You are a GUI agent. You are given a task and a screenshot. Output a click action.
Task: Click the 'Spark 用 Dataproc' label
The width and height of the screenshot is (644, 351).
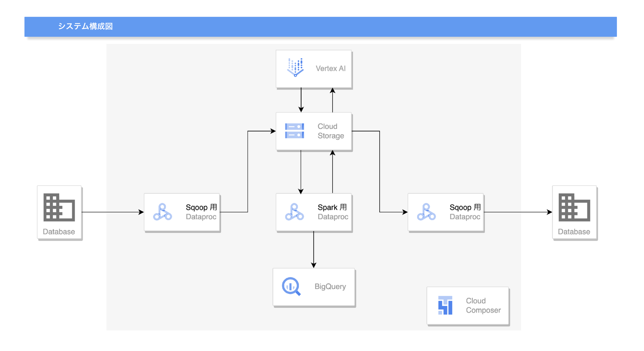(x=333, y=212)
